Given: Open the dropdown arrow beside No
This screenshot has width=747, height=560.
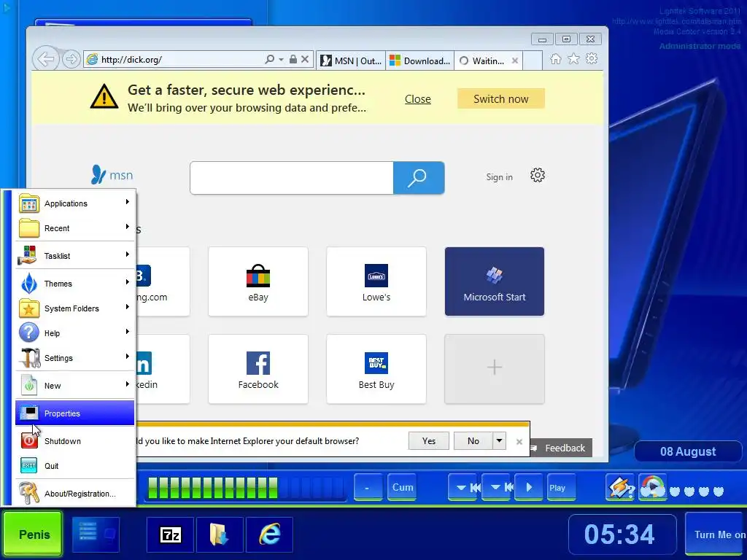Looking at the screenshot, I should tap(499, 441).
